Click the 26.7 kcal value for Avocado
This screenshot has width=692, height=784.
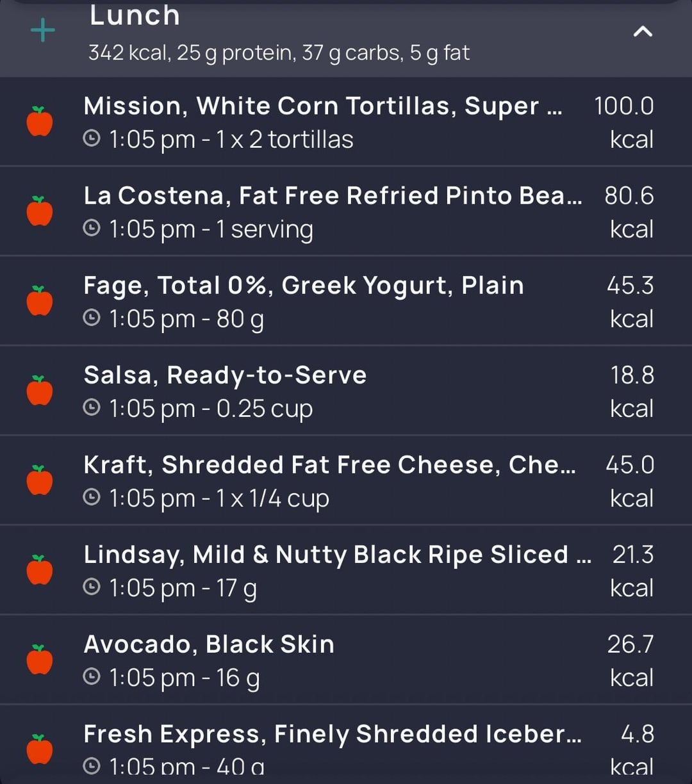(630, 660)
